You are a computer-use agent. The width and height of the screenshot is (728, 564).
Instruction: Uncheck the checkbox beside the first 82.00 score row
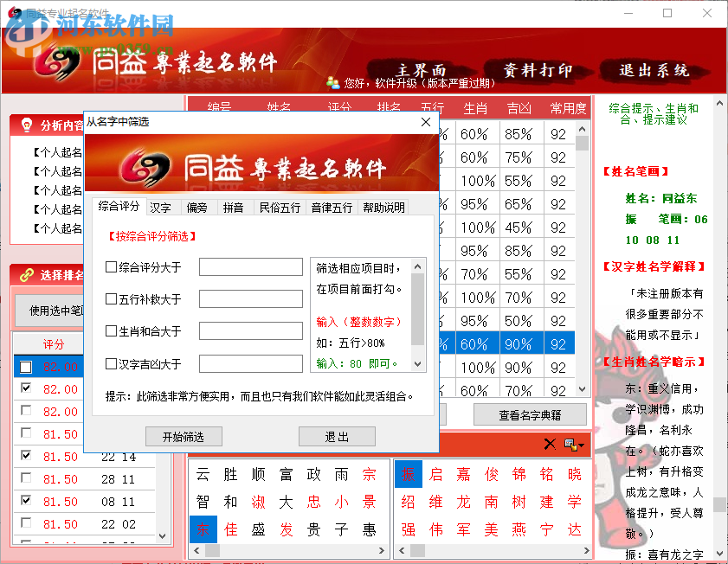(24, 365)
